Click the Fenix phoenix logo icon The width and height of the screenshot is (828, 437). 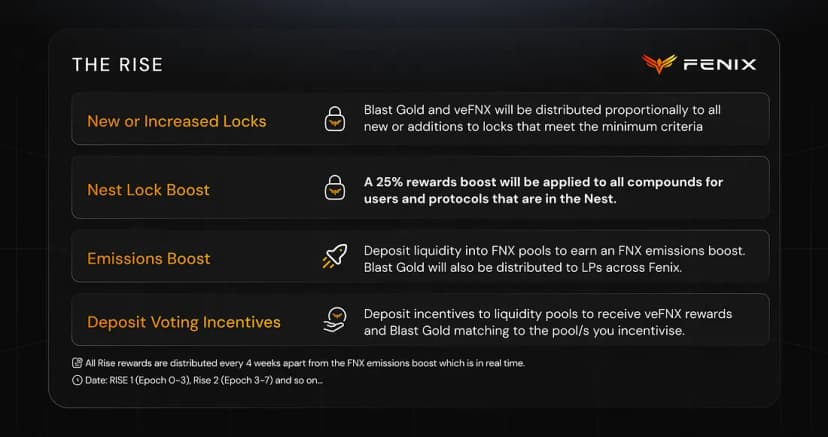click(x=658, y=65)
